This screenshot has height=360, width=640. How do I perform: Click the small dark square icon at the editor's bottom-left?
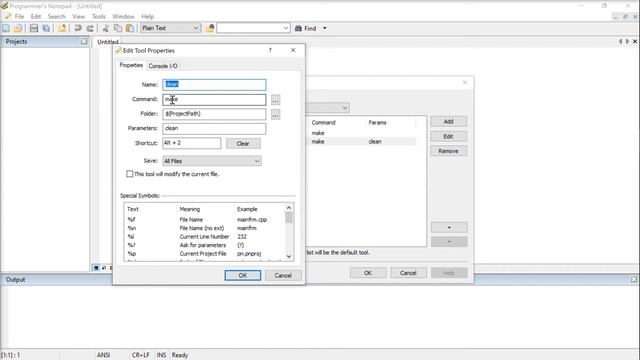(x=96, y=268)
